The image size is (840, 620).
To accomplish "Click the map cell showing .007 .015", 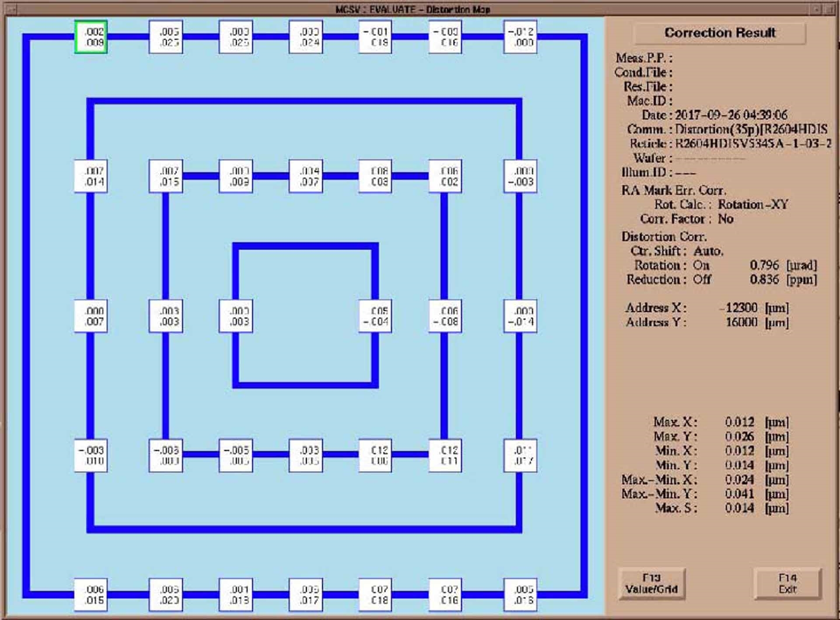I will coord(166,176).
